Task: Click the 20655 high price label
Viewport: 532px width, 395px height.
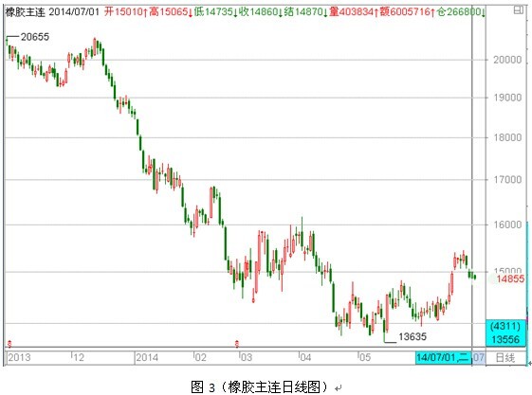Action: pos(35,37)
